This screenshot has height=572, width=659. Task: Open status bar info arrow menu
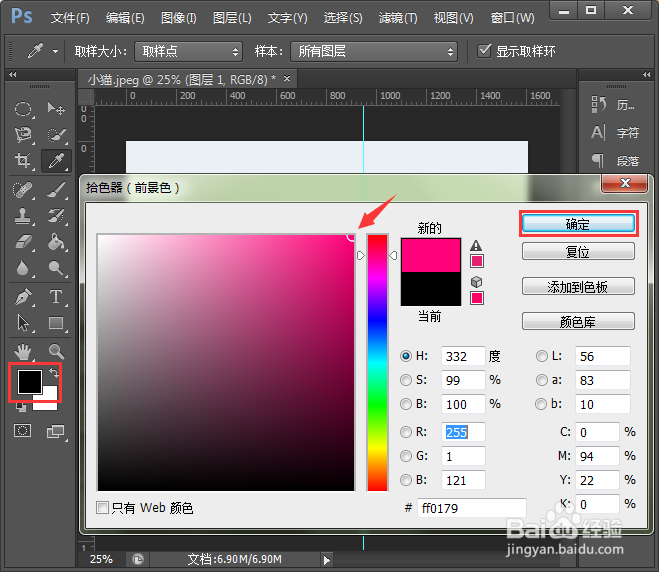(327, 560)
